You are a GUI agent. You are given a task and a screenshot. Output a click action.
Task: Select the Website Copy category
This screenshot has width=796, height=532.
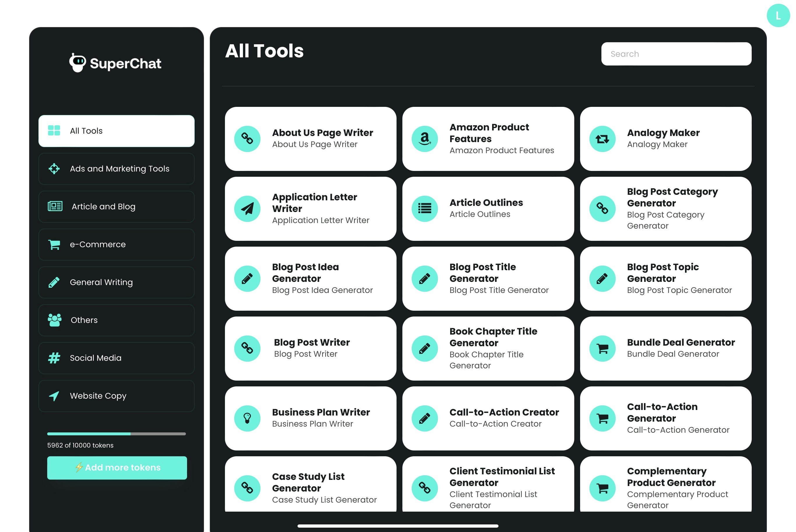pyautogui.click(x=117, y=396)
